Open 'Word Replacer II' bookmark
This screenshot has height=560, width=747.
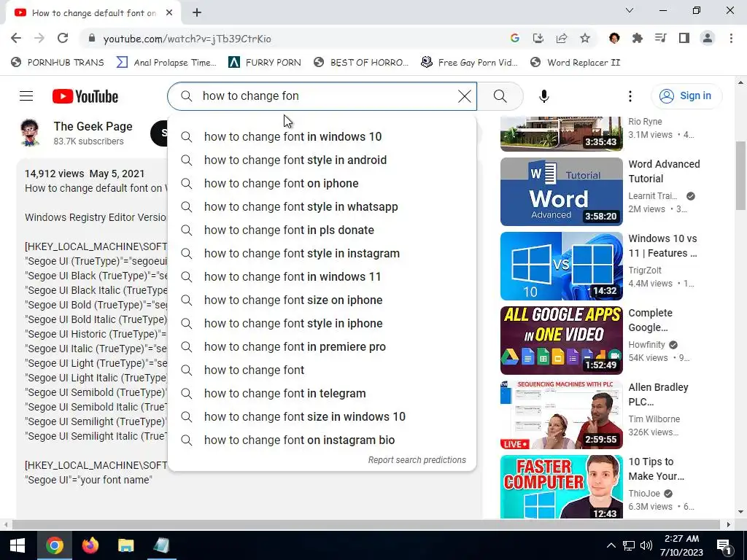(576, 63)
